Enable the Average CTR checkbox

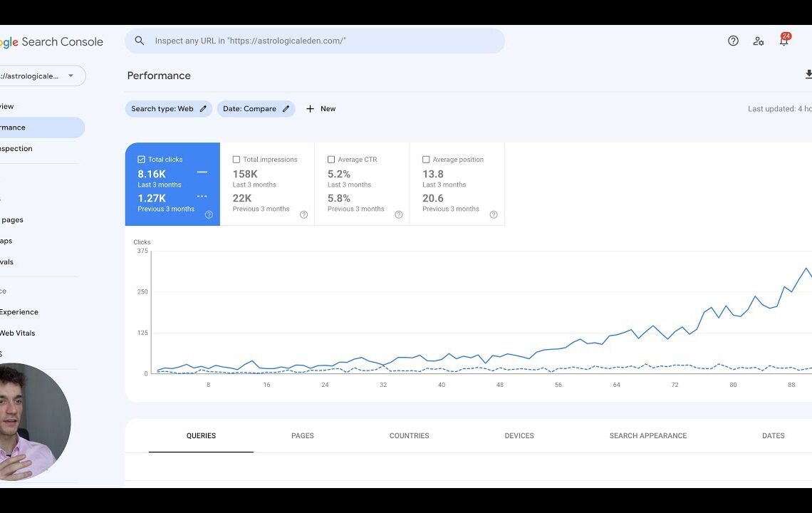coord(331,160)
